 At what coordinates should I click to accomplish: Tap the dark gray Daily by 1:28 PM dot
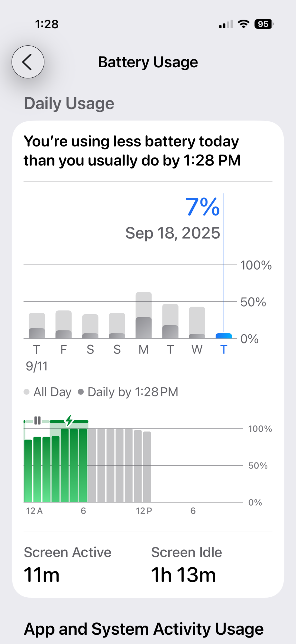pos(81,392)
